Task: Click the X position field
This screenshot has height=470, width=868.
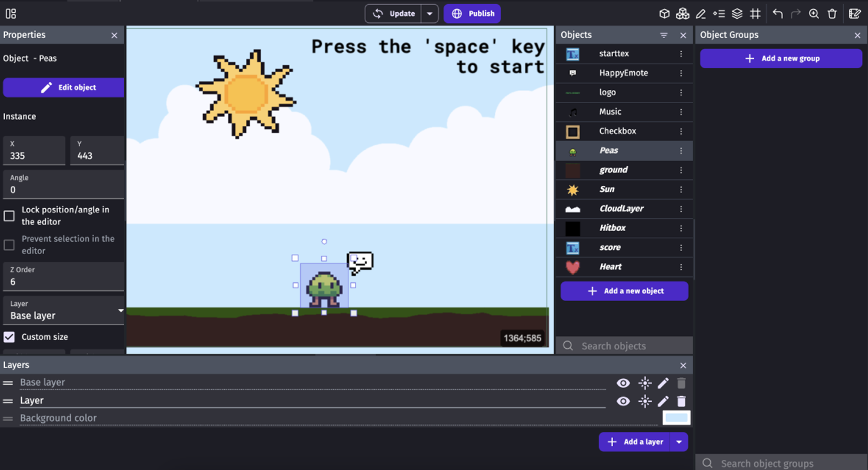Action: [34, 150]
